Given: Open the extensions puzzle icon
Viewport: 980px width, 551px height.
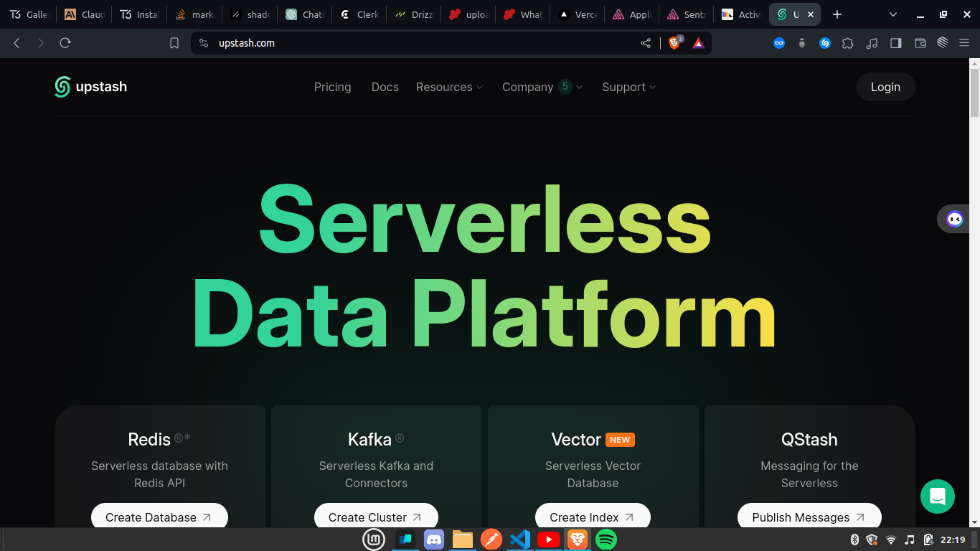Looking at the screenshot, I should pyautogui.click(x=848, y=43).
